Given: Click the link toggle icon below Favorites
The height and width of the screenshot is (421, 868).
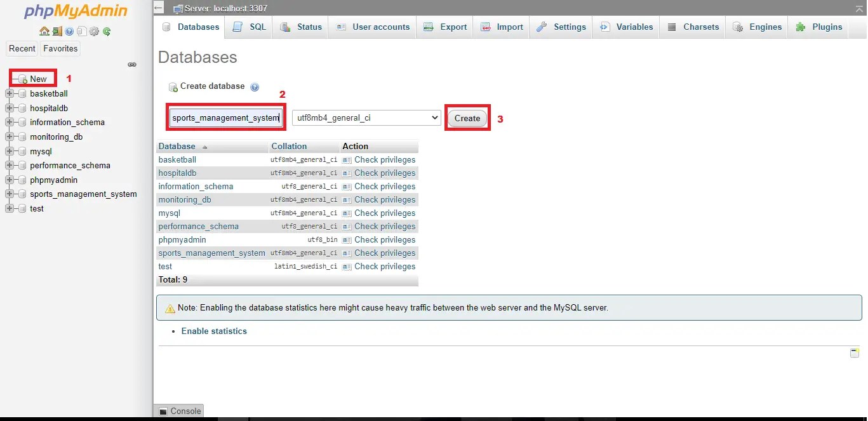Looking at the screenshot, I should [131, 65].
